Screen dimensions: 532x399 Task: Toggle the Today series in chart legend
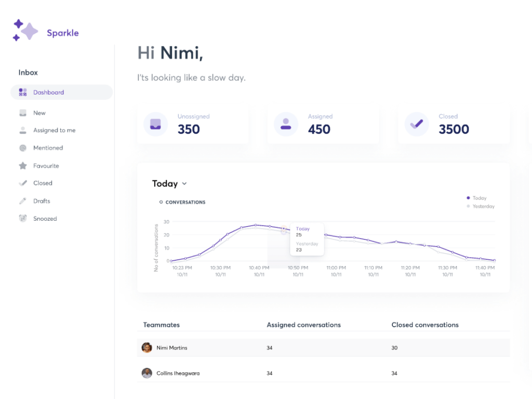point(476,198)
